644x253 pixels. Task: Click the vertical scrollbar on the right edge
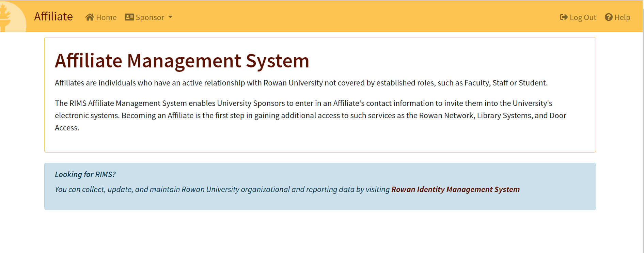(x=643, y=136)
